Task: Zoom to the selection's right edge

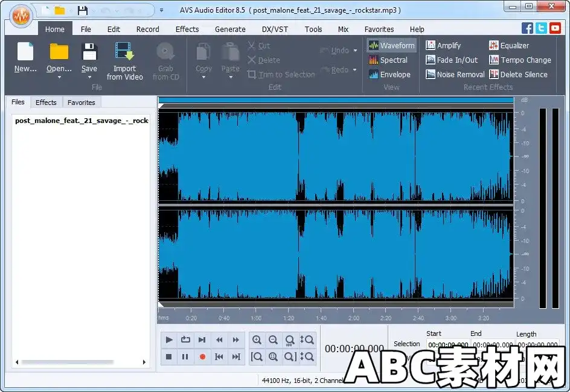Action: pyautogui.click(x=290, y=357)
